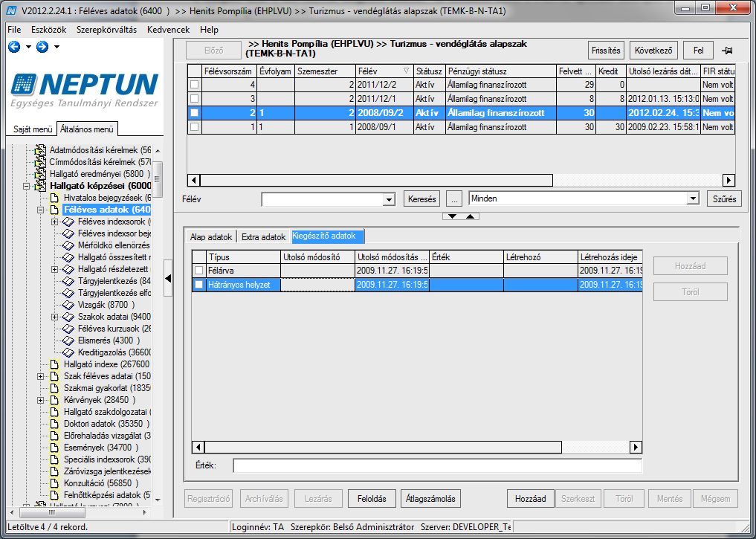Sort by the Félév column header
Viewport: 756px width, 539px height.
pyautogui.click(x=384, y=71)
